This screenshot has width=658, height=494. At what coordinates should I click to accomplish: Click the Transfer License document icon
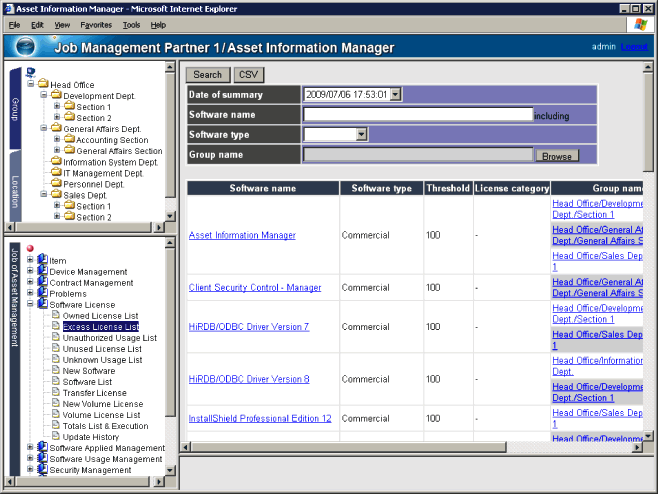pos(56,393)
